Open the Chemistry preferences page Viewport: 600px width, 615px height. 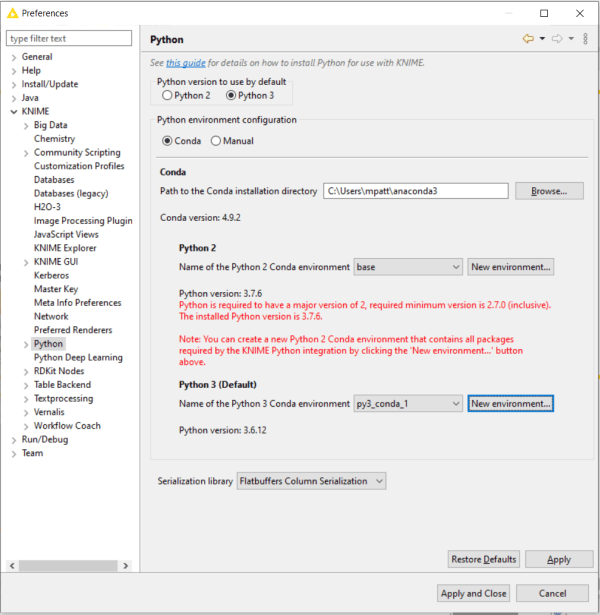(55, 139)
